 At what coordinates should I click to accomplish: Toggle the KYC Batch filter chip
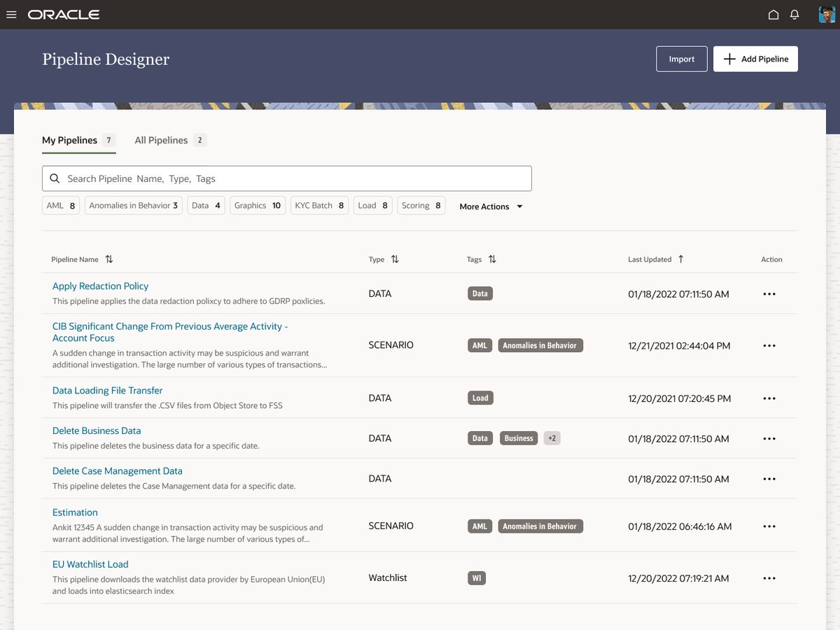coord(319,206)
